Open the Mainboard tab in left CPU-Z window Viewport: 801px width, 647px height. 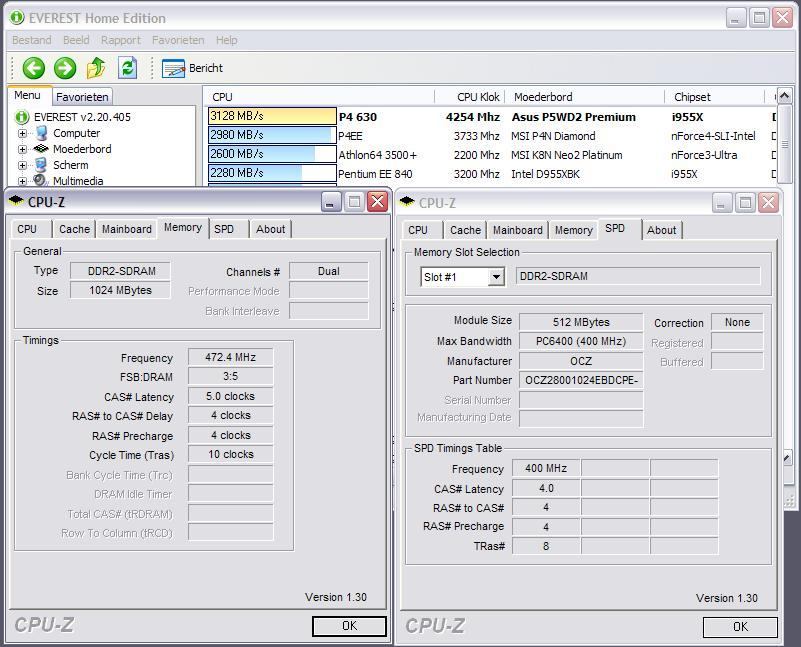click(127, 229)
